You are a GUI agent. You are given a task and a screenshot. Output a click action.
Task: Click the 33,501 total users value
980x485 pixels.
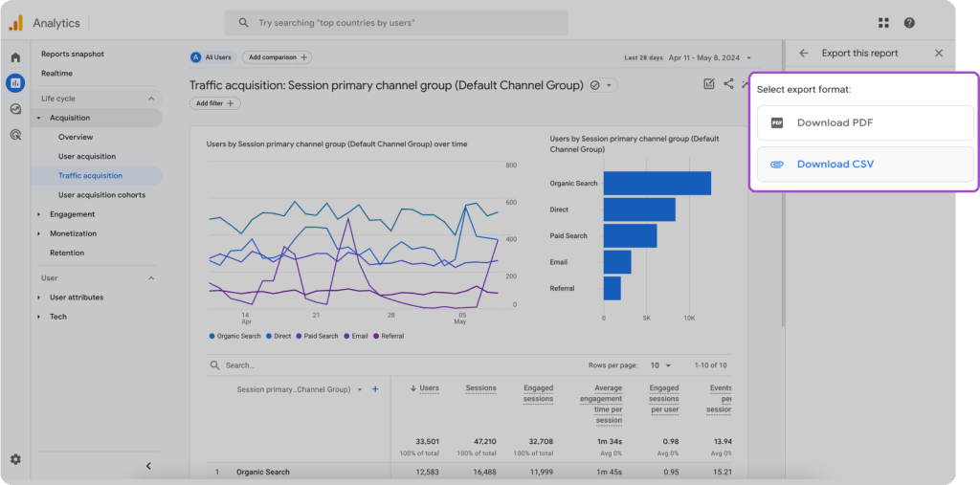(x=428, y=441)
